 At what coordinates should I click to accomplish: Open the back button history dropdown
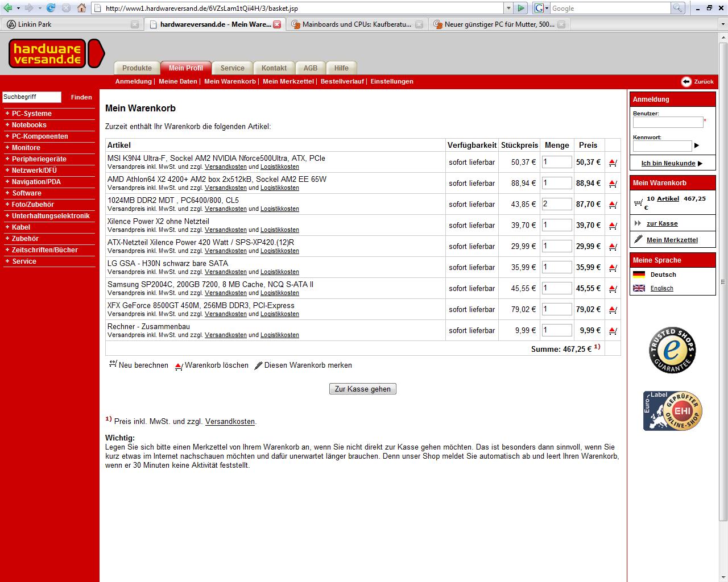tap(18, 8)
